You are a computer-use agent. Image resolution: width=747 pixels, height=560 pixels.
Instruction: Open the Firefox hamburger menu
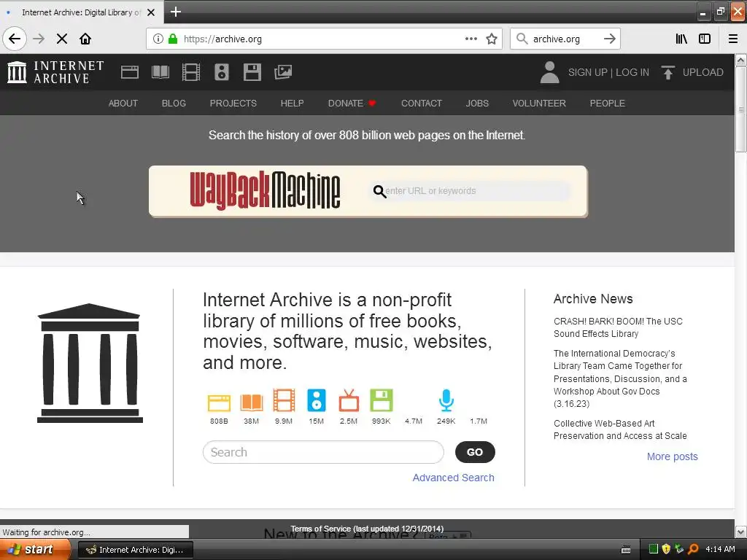[732, 39]
